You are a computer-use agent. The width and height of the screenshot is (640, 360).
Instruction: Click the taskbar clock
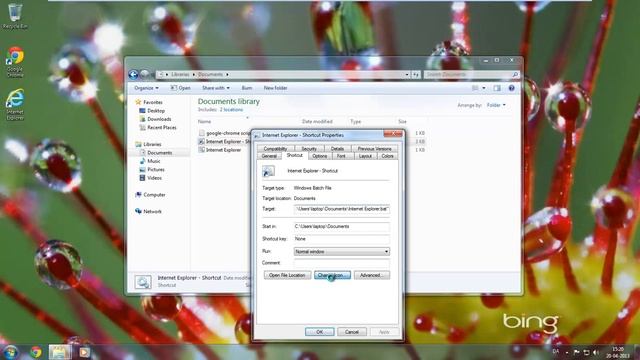click(618, 352)
